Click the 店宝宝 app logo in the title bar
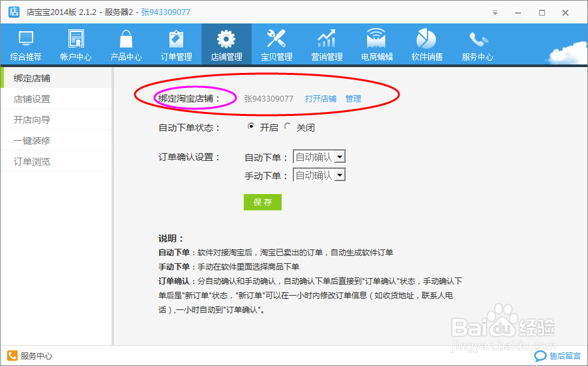The width and height of the screenshot is (588, 366). pyautogui.click(x=14, y=12)
